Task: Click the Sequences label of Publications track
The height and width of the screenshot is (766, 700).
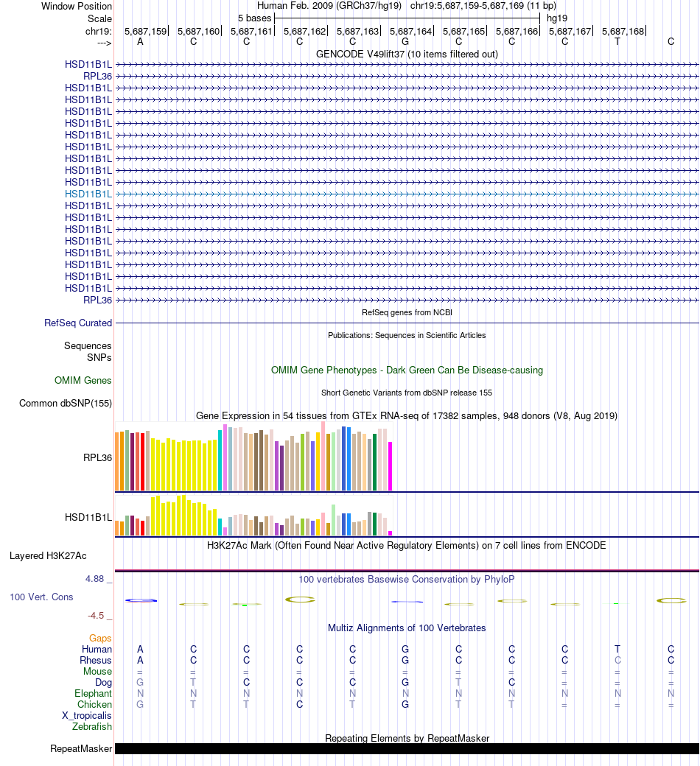Action: pos(88,346)
